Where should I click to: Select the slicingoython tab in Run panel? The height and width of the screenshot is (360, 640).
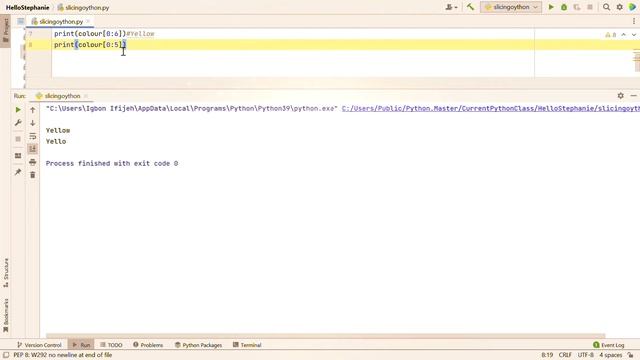click(x=61, y=96)
